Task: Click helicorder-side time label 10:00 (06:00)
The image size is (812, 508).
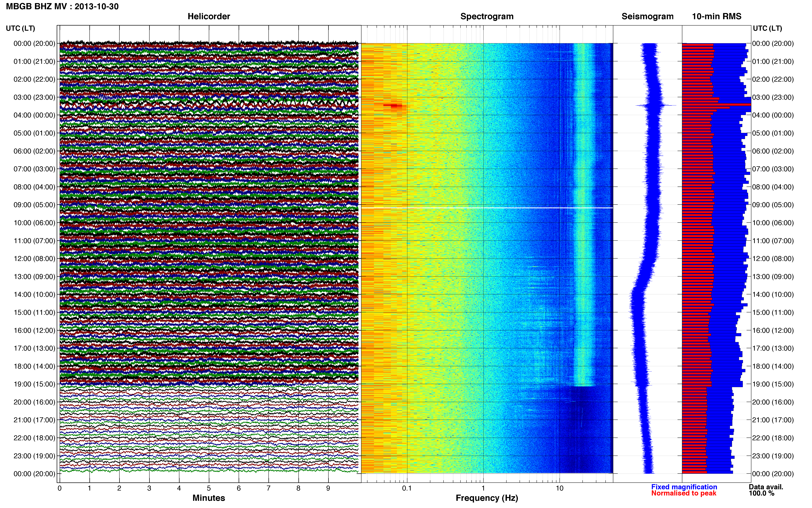Action: click(34, 223)
